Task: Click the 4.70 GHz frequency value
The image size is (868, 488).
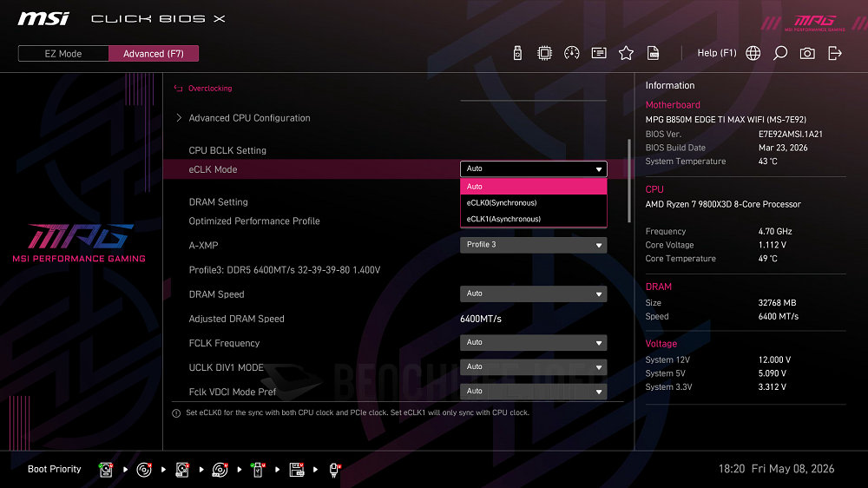Action: coord(775,232)
